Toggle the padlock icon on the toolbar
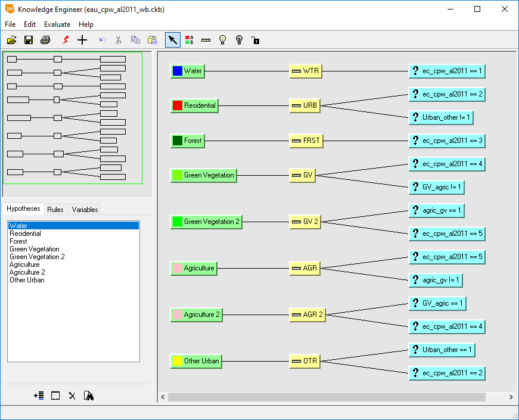This screenshot has width=519, height=420. click(255, 40)
